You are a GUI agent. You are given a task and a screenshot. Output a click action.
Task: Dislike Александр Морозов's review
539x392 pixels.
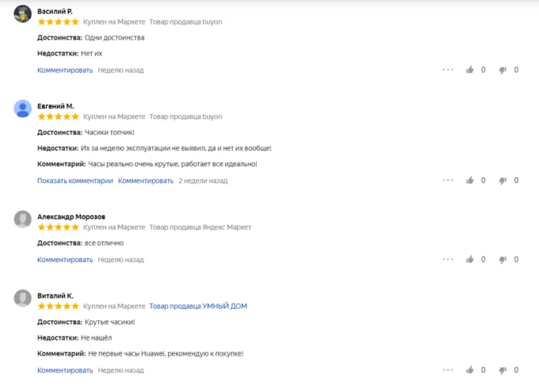click(x=503, y=259)
